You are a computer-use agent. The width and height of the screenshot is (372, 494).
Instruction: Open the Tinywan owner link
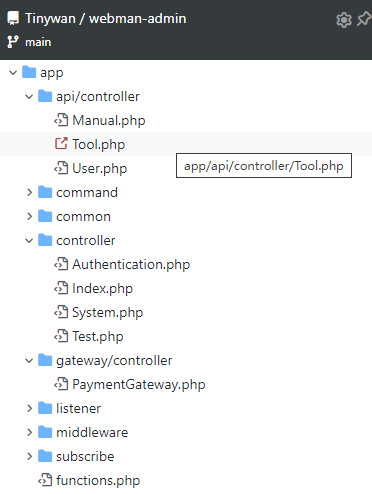(50, 18)
